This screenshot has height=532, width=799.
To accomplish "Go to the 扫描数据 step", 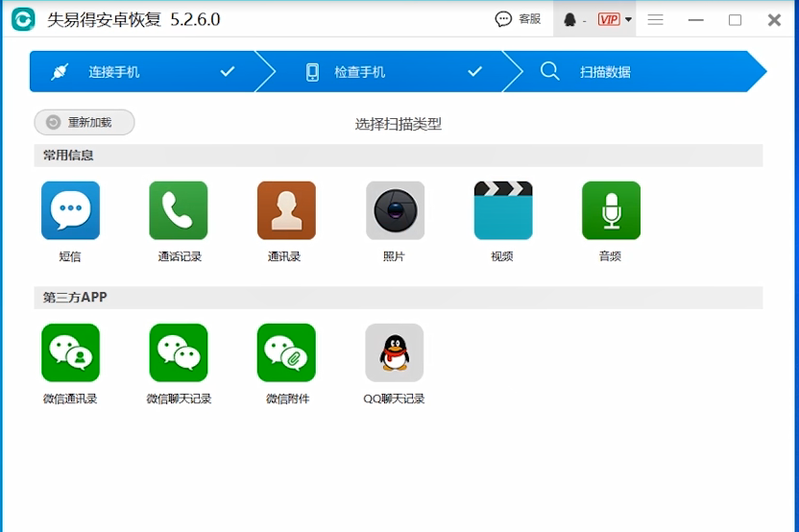I will [x=637, y=71].
